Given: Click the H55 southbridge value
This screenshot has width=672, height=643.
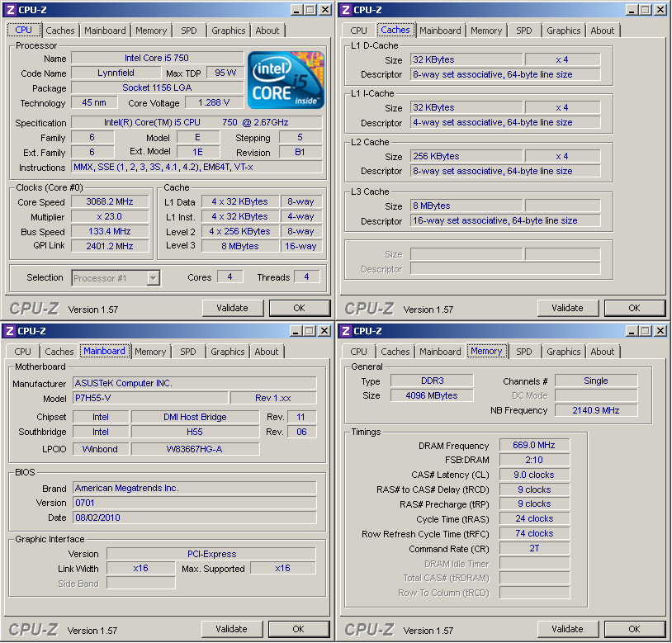Looking at the screenshot, I should pos(195,432).
